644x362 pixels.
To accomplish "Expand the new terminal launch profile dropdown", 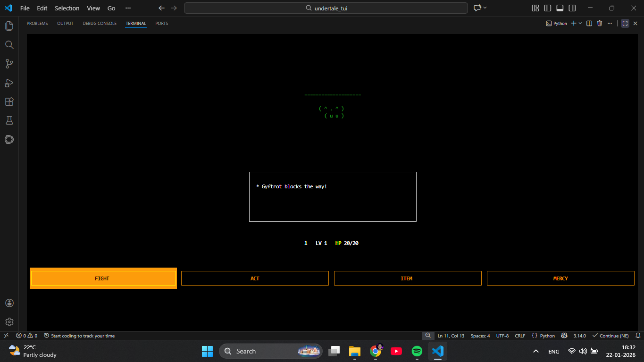I will point(580,23).
